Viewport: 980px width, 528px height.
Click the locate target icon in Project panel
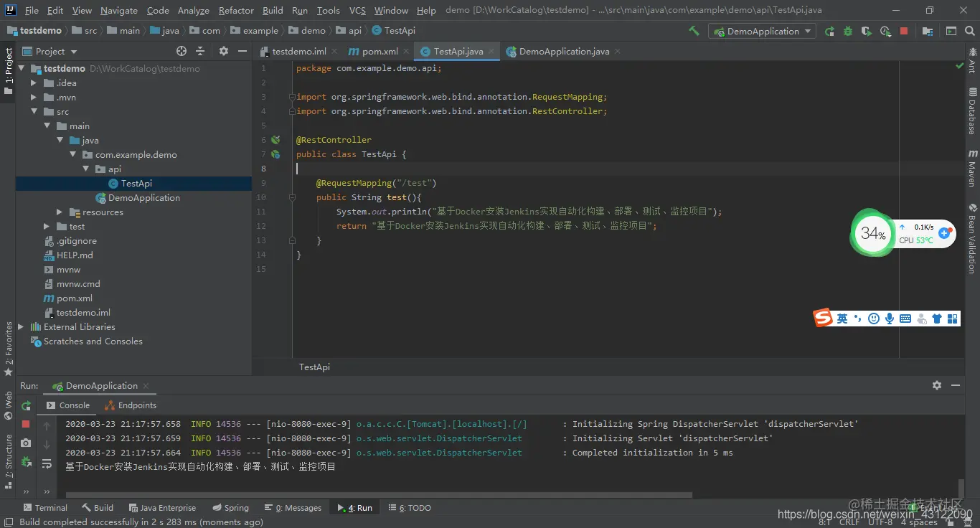pos(182,51)
